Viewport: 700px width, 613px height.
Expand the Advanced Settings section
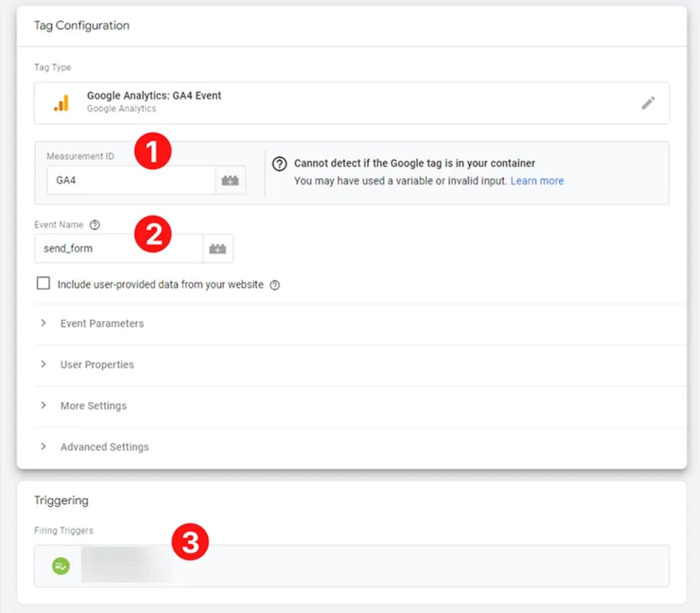(x=360, y=447)
